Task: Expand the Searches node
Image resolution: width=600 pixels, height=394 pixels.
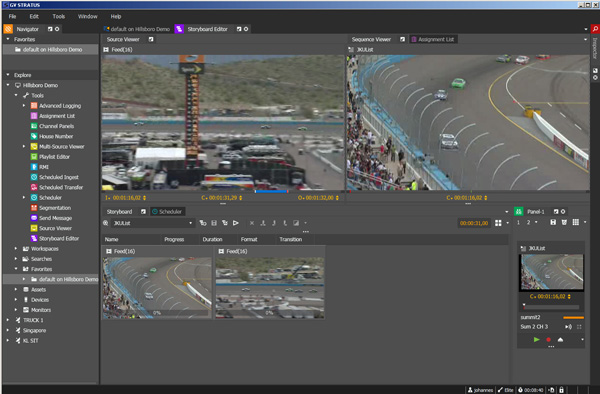Action: click(x=16, y=259)
